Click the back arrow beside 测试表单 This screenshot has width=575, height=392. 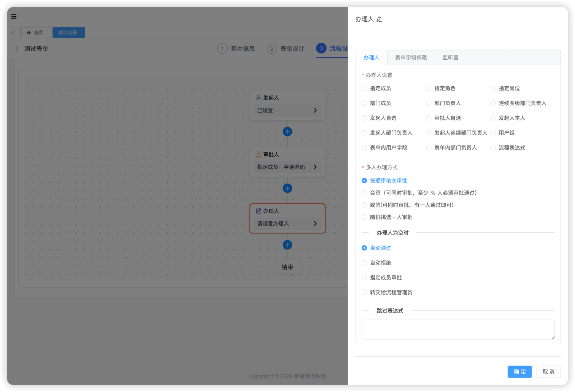click(17, 49)
